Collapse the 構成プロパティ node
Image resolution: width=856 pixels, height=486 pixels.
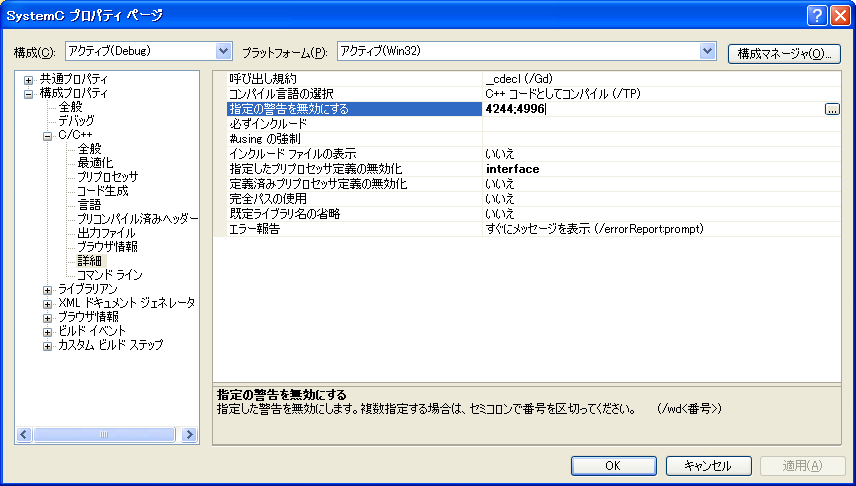28,94
